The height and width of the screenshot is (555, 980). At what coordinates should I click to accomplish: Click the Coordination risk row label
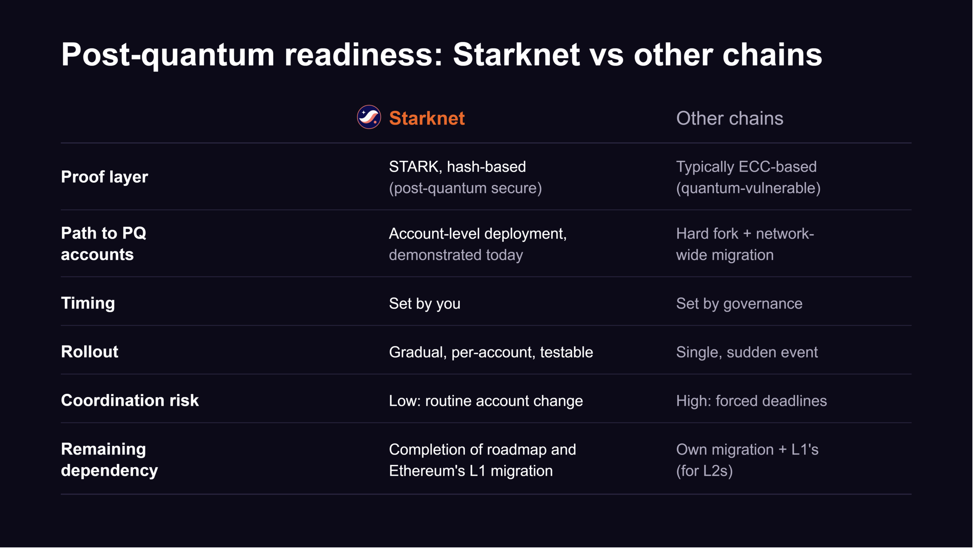click(129, 400)
